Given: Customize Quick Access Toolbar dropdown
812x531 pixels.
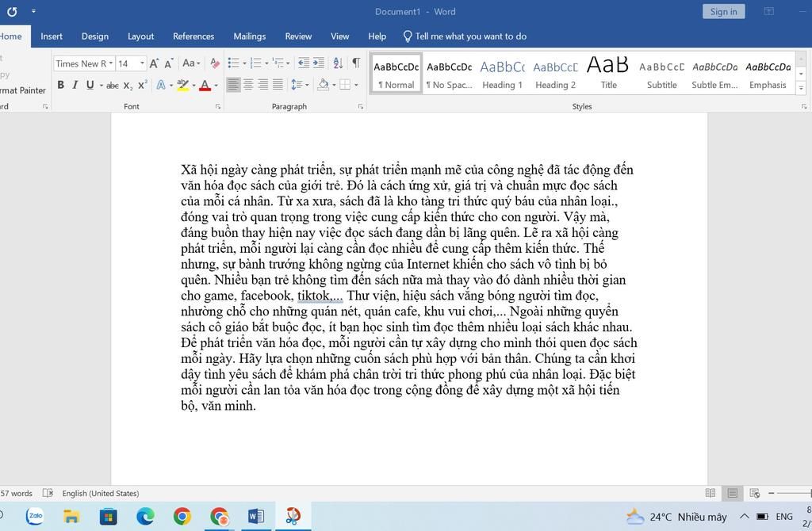Looking at the screenshot, I should click(33, 11).
